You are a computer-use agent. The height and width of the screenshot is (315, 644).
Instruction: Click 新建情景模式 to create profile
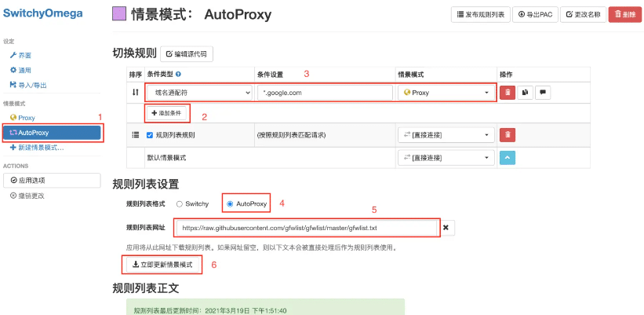pos(37,148)
